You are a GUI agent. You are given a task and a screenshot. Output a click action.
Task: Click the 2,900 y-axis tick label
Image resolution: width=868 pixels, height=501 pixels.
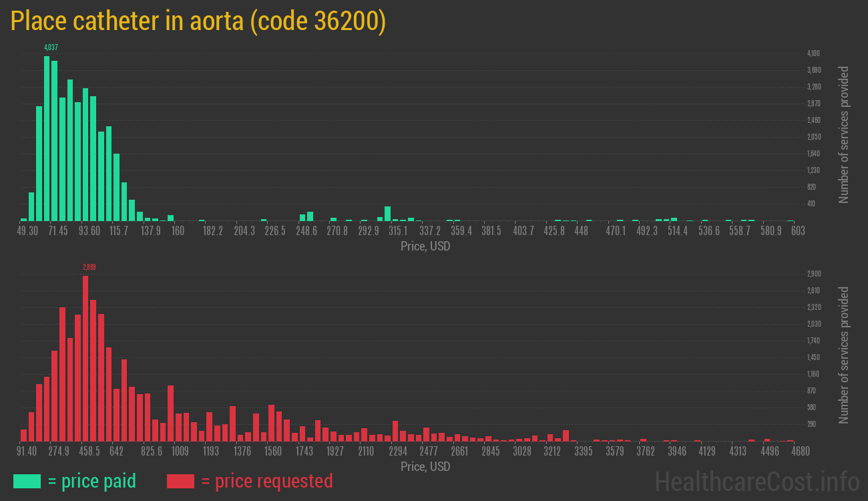click(813, 274)
